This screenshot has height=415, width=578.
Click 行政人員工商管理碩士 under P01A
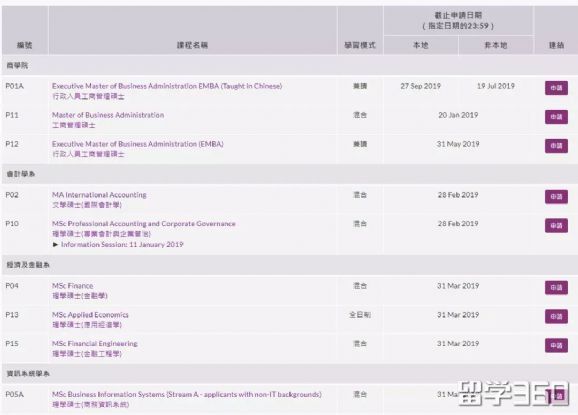(x=88, y=96)
